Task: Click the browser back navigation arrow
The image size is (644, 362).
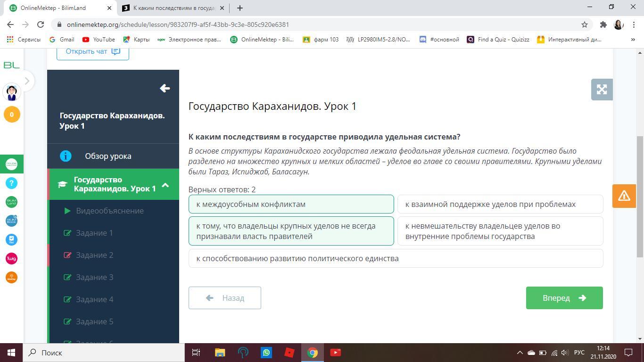Action: coord(10,25)
